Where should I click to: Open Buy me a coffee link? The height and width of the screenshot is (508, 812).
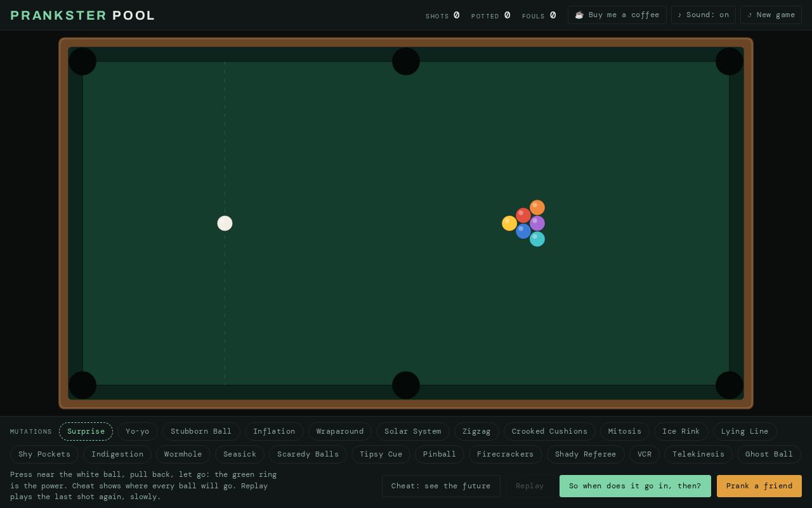(617, 15)
